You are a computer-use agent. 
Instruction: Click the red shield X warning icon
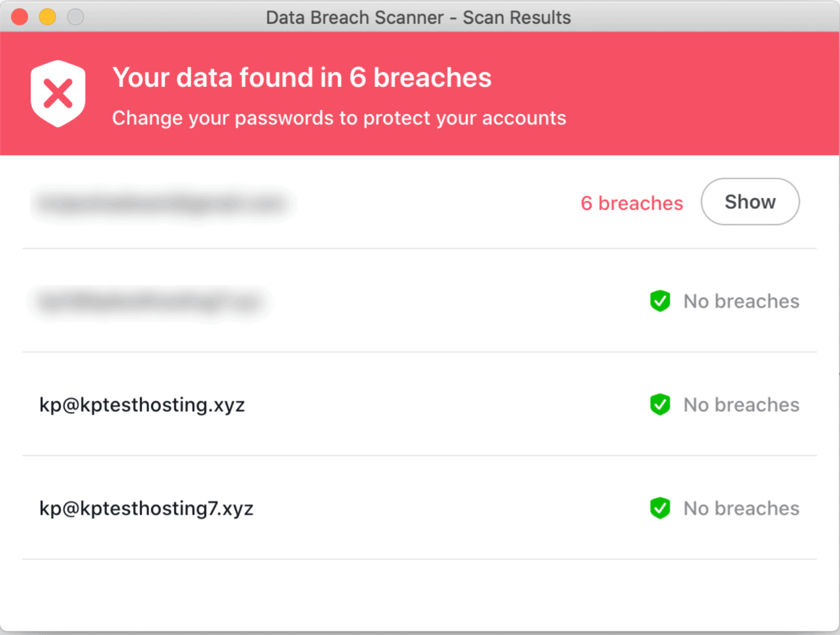point(58,94)
